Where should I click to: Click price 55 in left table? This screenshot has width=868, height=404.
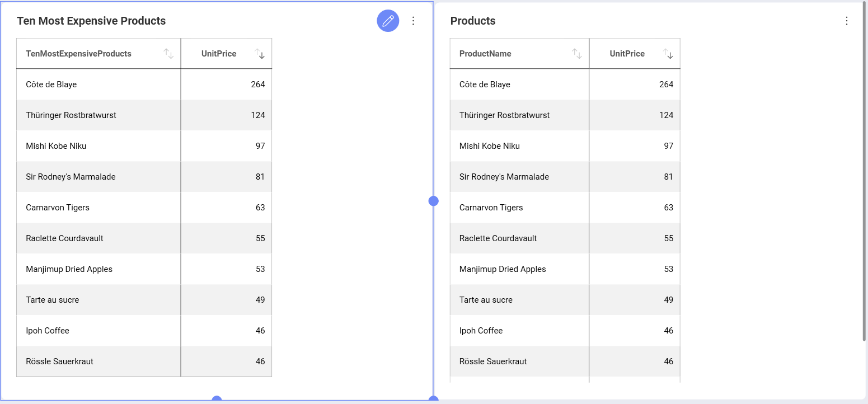pos(260,238)
